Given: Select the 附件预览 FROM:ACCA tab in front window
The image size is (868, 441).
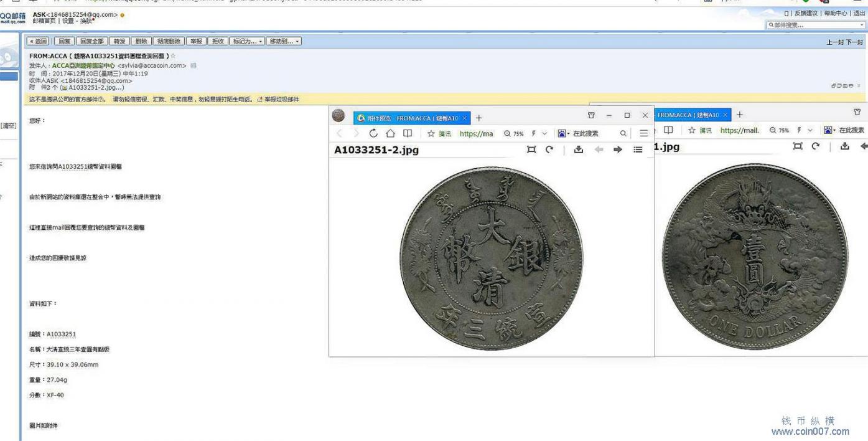Looking at the screenshot, I should click(412, 118).
